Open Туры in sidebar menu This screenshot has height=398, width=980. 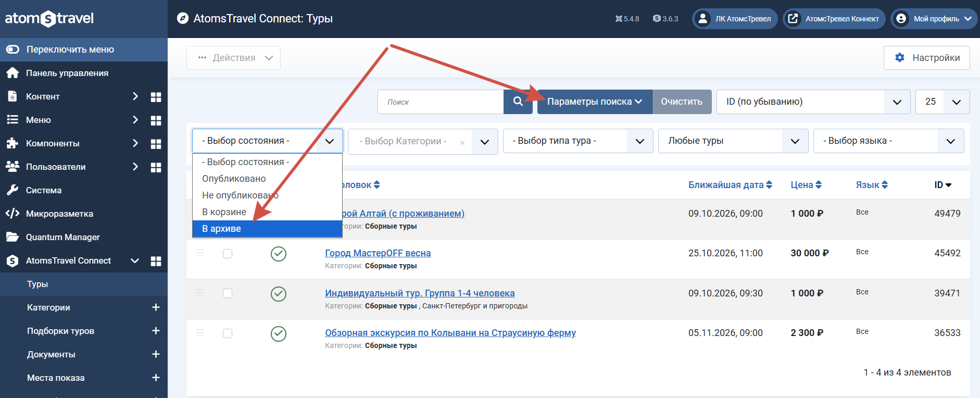point(84,284)
